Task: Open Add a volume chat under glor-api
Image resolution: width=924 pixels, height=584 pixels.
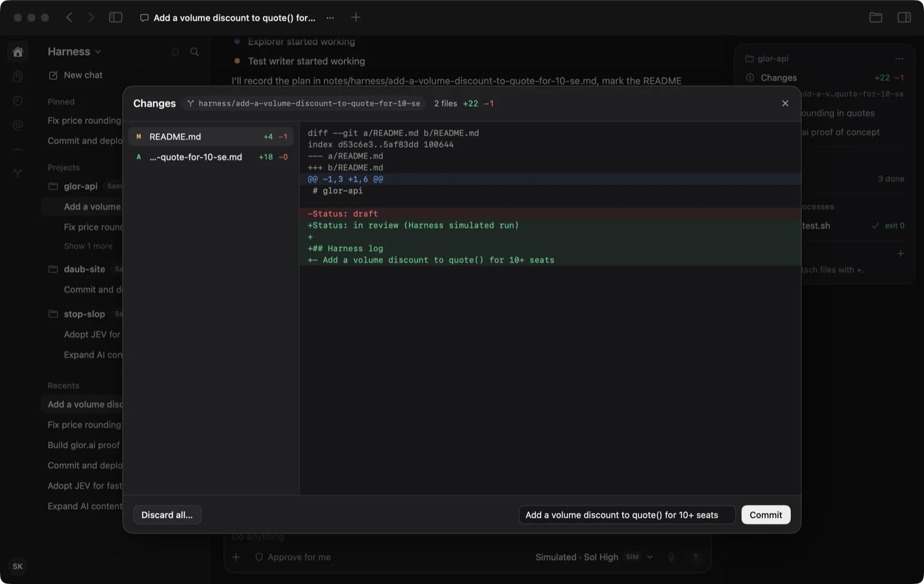Action: [92, 207]
